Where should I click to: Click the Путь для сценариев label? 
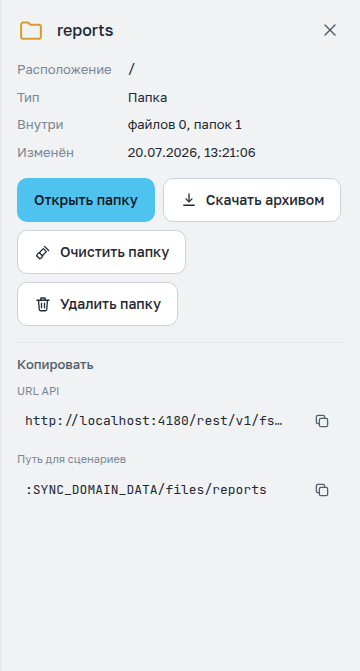(x=71, y=460)
